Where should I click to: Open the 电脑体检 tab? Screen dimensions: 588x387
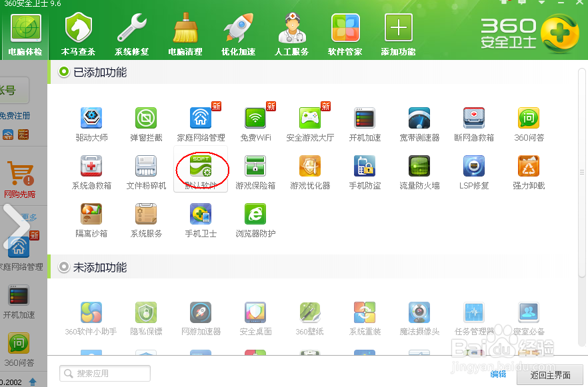pos(25,35)
